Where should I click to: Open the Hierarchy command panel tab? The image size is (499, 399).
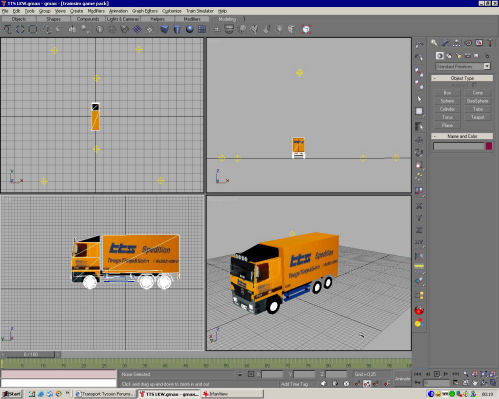click(x=456, y=43)
